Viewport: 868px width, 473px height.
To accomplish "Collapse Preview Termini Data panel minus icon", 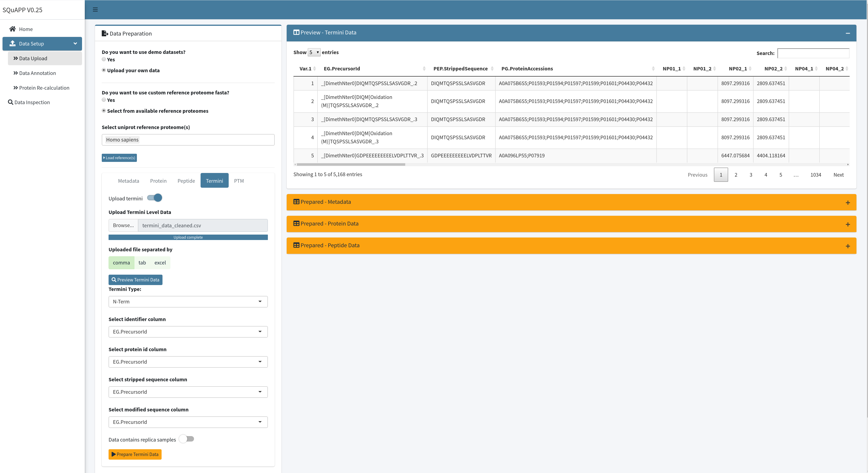I will click(x=847, y=33).
